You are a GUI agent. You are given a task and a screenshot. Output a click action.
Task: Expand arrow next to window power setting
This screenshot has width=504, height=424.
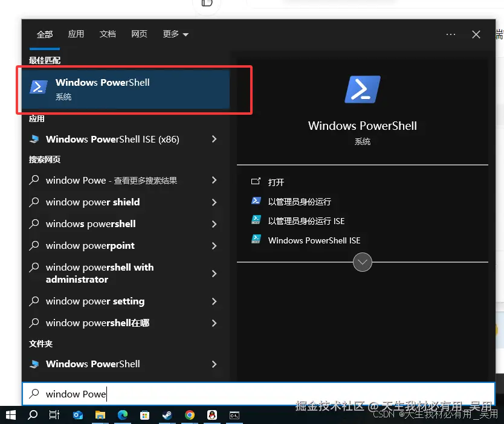click(x=214, y=301)
